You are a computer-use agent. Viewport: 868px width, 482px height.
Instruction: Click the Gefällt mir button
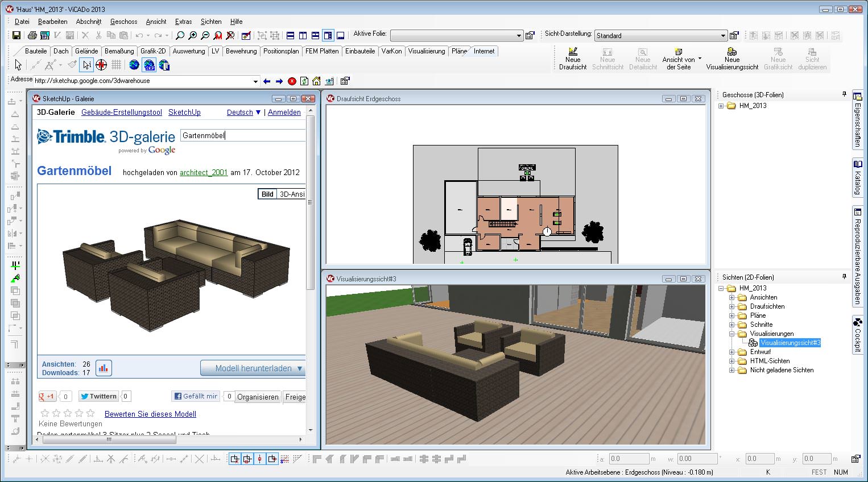[x=196, y=396]
